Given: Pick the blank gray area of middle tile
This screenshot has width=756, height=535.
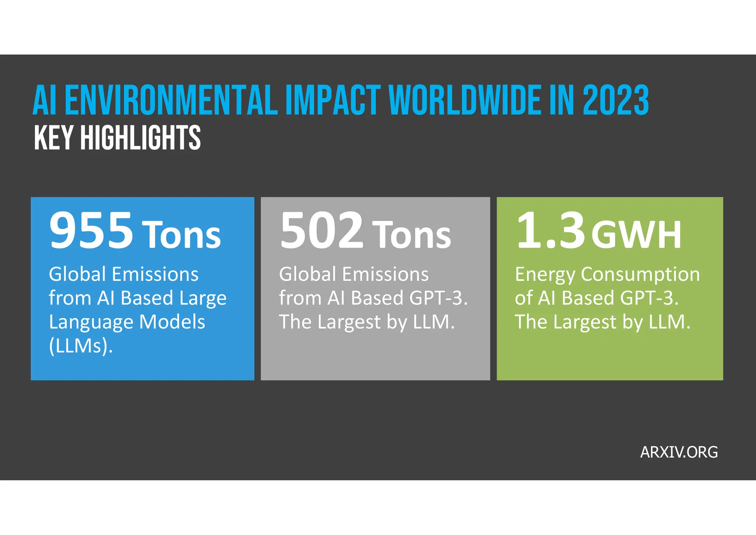Looking at the screenshot, I should 375,357.
